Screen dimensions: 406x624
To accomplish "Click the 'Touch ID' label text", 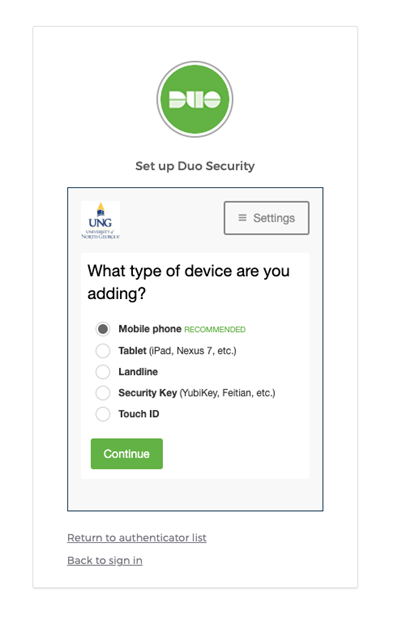I will coord(139,414).
